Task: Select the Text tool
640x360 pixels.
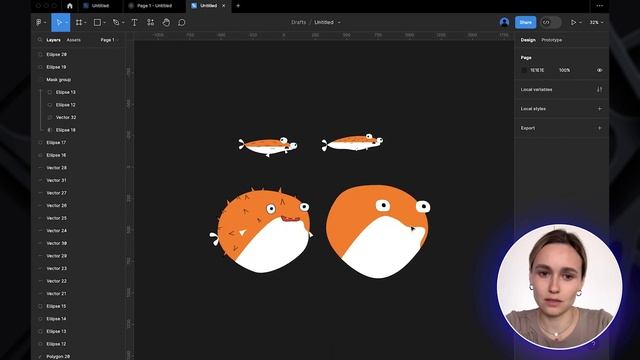Action: 134,22
